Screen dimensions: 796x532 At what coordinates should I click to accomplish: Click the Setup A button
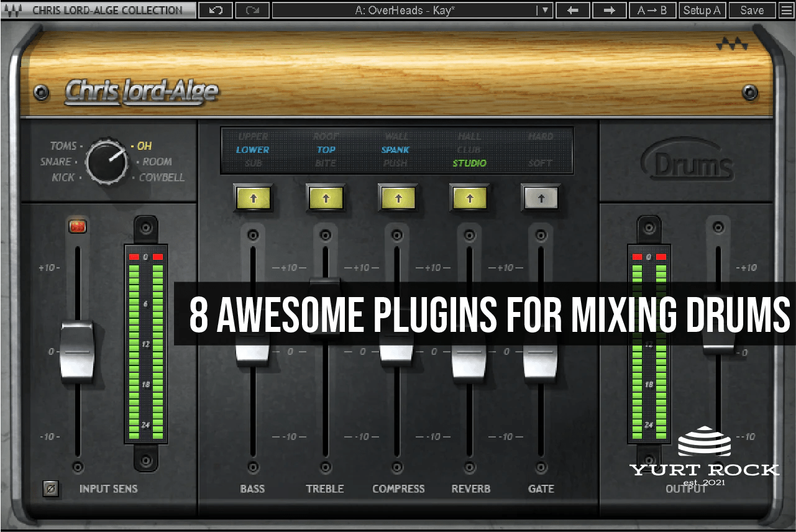pos(702,10)
